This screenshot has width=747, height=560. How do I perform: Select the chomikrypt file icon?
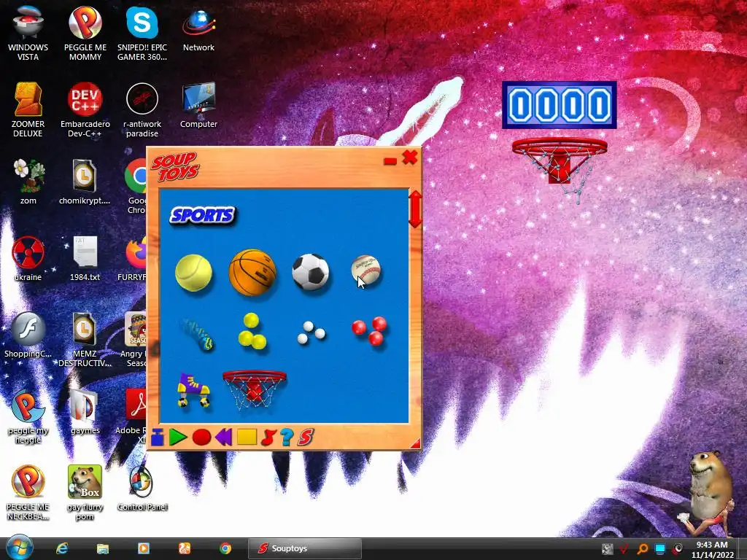(85, 182)
